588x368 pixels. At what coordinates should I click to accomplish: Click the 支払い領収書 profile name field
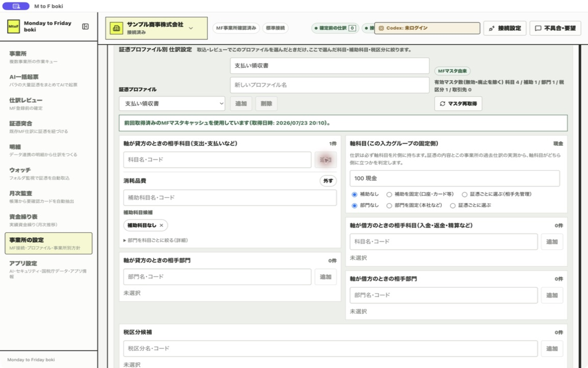(x=330, y=66)
